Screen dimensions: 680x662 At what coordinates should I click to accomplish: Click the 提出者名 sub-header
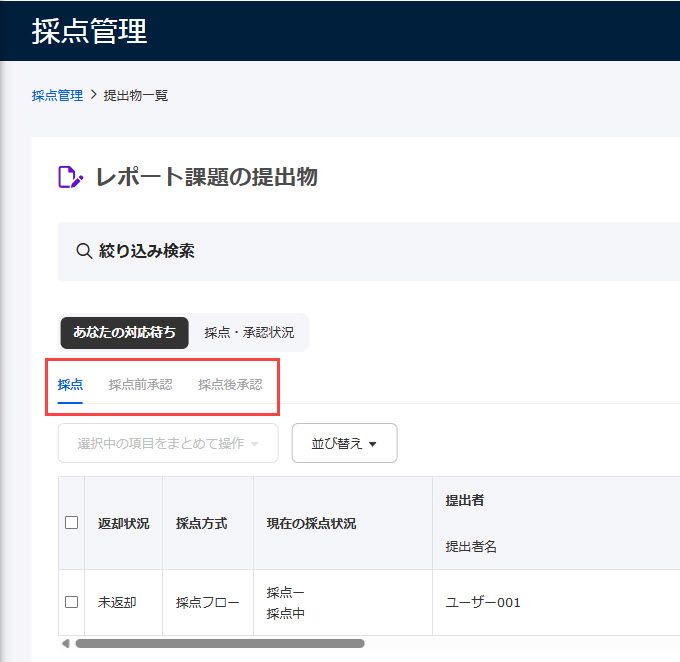(471, 546)
